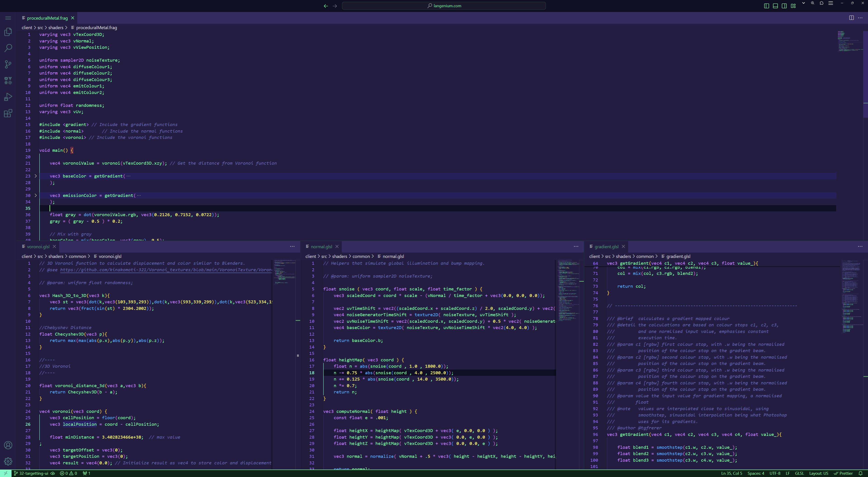Open the Extensions view
The image size is (868, 477).
click(x=8, y=113)
